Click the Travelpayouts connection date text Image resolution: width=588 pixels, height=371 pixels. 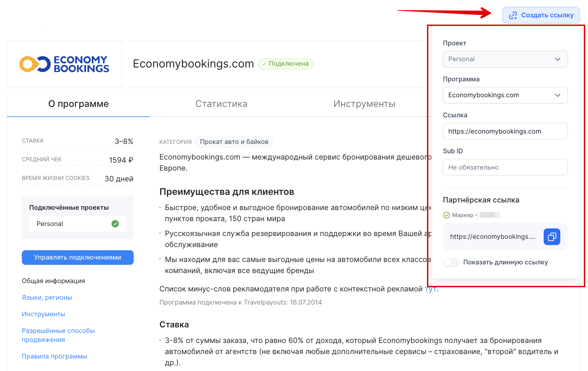[241, 302]
